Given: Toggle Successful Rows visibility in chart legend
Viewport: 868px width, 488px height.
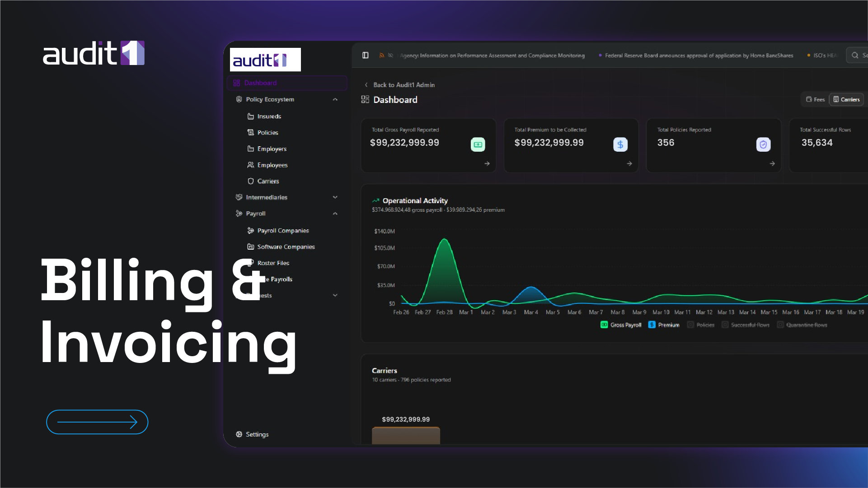Looking at the screenshot, I should click(x=746, y=325).
